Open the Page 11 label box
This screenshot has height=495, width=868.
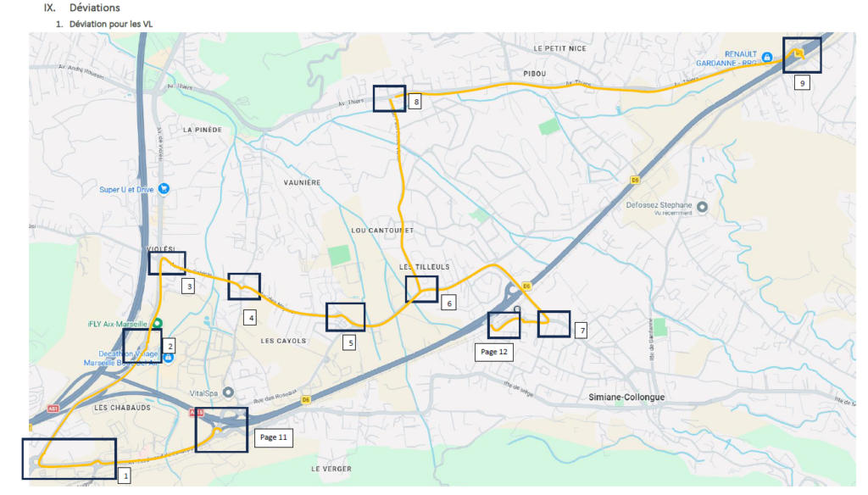click(x=272, y=438)
